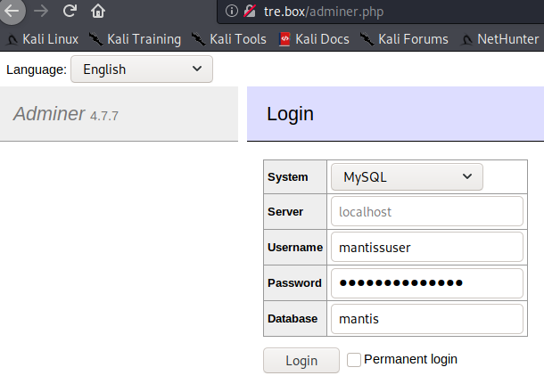Select the Database field containing mantis
544x392 pixels.
tap(425, 319)
